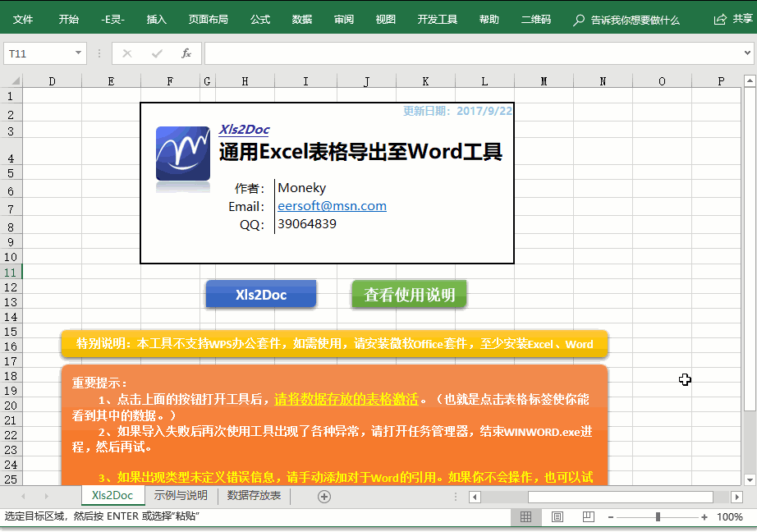Switch to Page Layout view icon
Screen dimensions: 757x532
(x=557, y=517)
